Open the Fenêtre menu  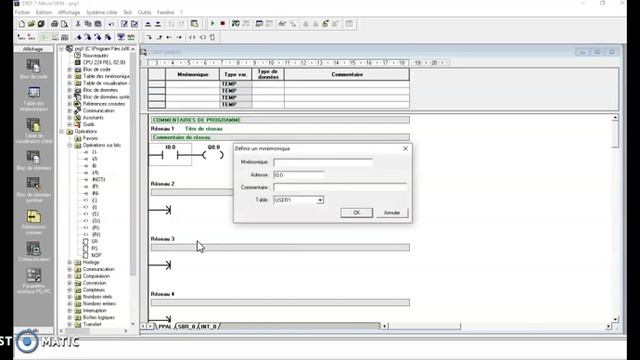coord(165,12)
